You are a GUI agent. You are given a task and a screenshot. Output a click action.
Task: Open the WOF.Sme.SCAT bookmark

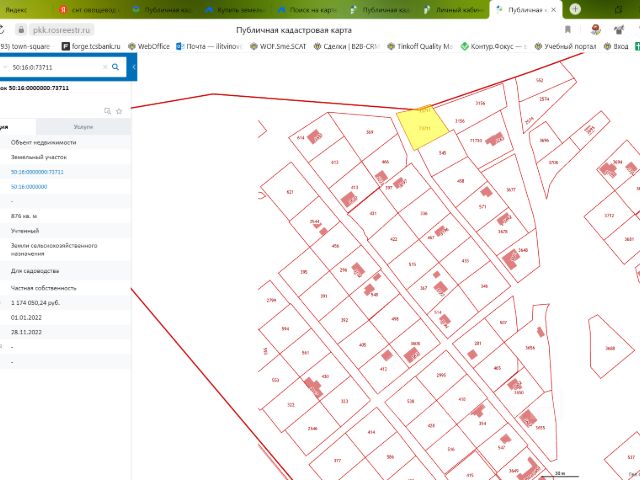(278, 46)
